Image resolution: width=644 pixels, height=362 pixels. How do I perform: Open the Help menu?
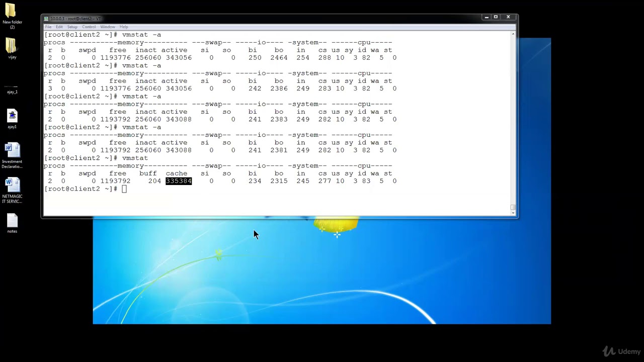click(124, 27)
